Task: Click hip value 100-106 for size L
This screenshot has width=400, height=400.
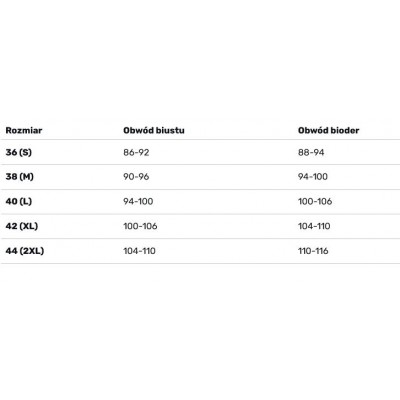Action: (x=315, y=201)
